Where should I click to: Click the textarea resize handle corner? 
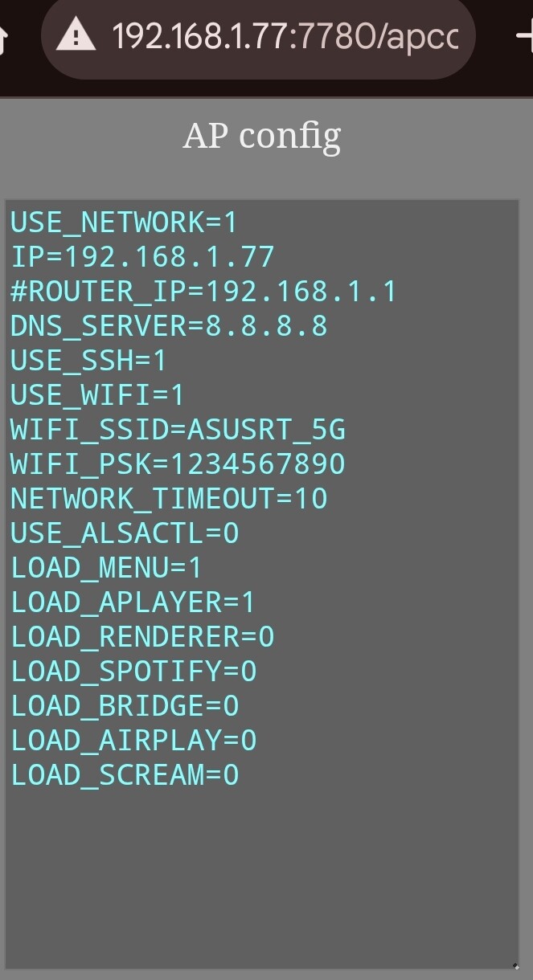coord(515,966)
